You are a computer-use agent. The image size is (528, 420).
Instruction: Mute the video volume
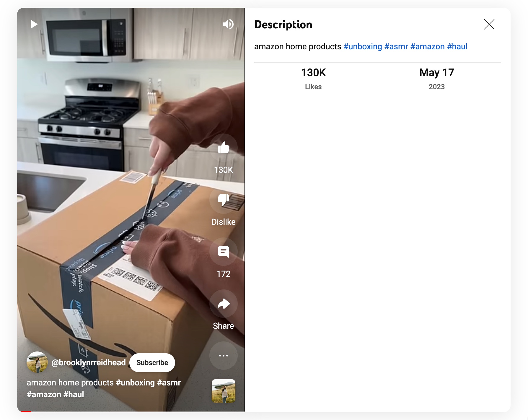tap(228, 24)
